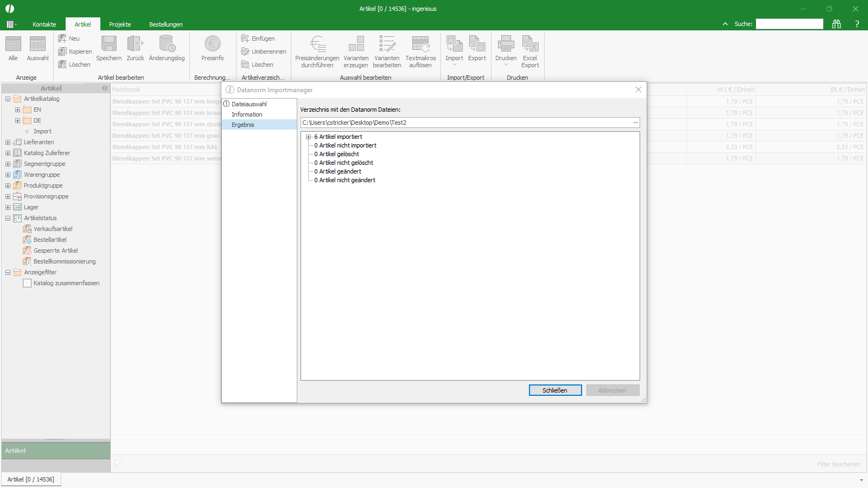
Task: Toggle the Katalog zusammenfassen checkbox
Action: (x=27, y=283)
